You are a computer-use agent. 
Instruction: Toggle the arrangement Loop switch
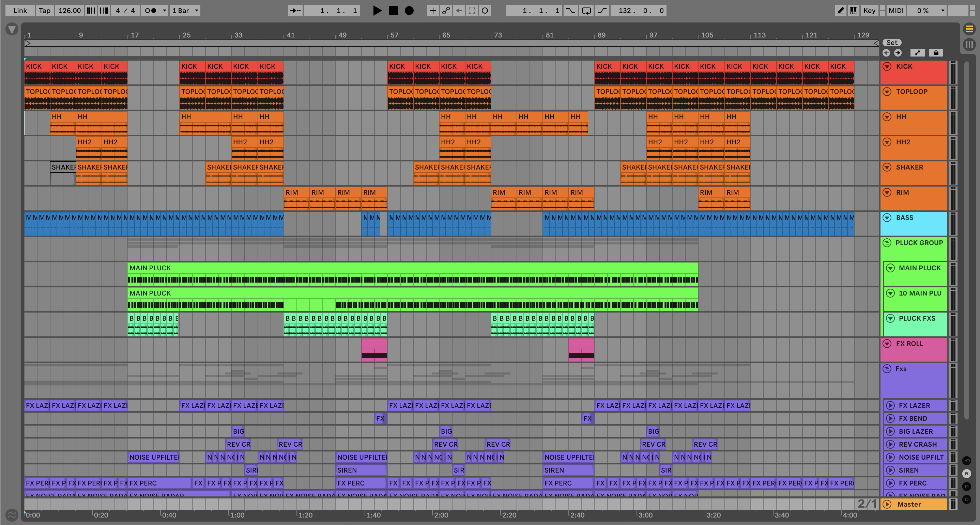click(x=586, y=11)
